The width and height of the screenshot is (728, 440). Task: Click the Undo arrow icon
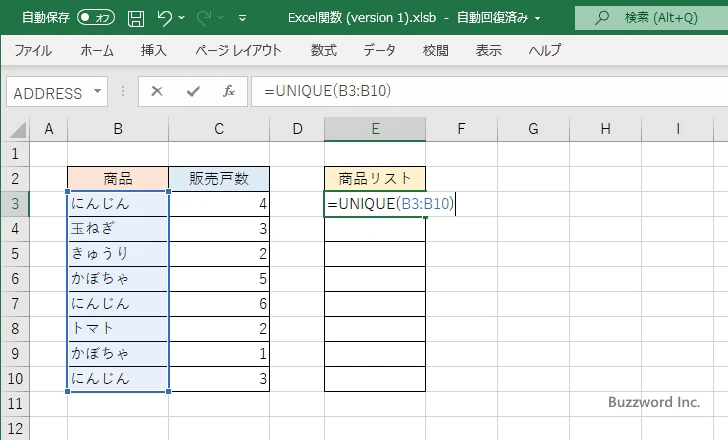[x=165, y=18]
